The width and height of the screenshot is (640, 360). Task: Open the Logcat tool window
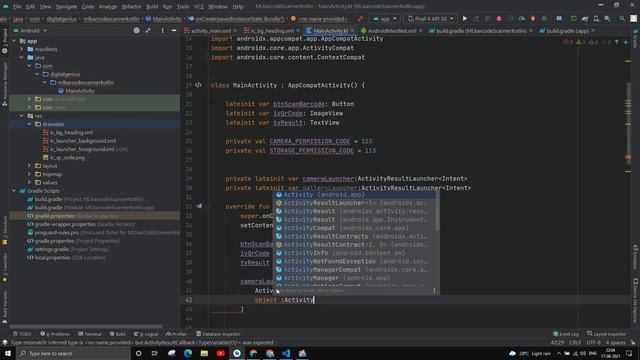146,334
